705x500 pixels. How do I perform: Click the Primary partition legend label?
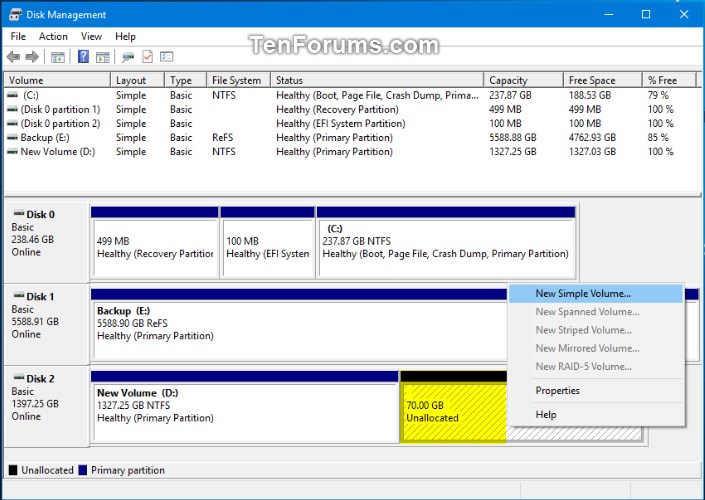tap(128, 470)
